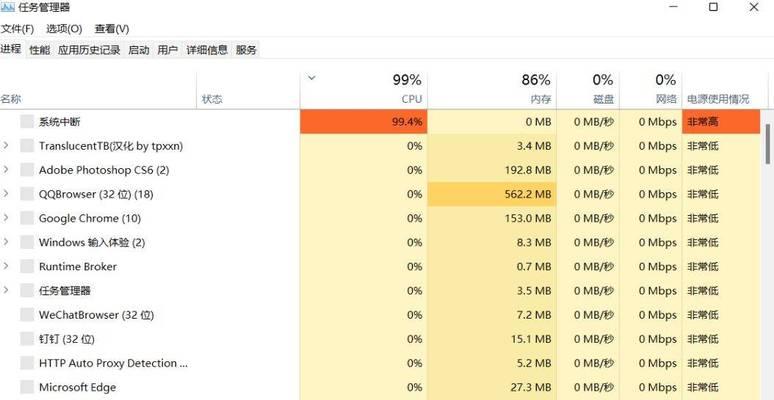Open the 查看(V) menu
This screenshot has width=774, height=400.
pos(112,29)
